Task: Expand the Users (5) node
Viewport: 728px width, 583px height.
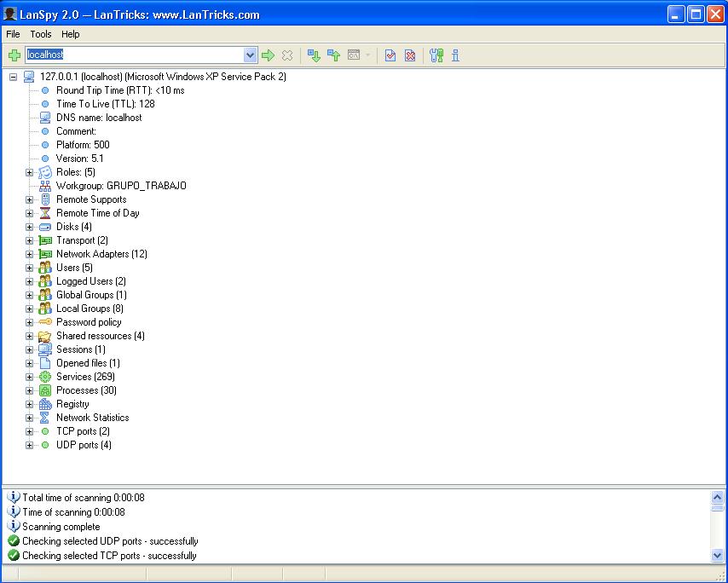Action: point(29,268)
